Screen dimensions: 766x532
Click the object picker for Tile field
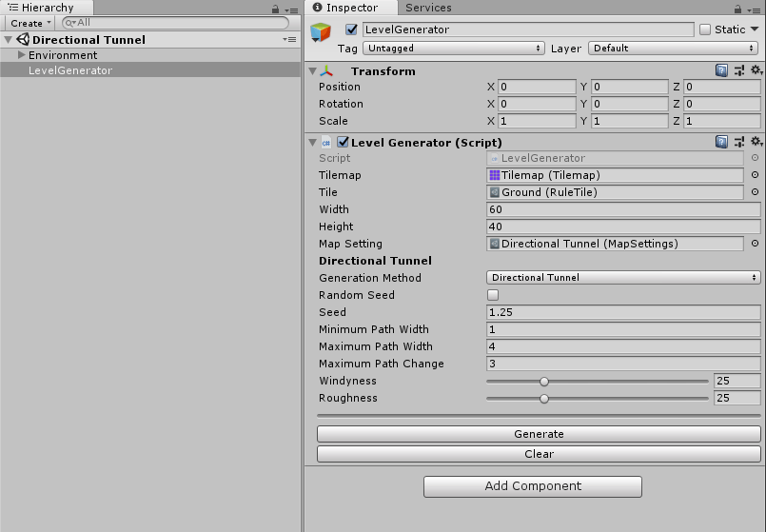(755, 192)
